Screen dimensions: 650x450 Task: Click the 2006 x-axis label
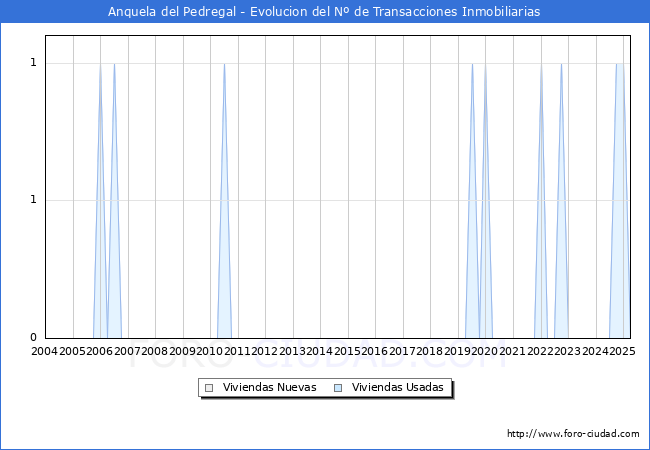99,351
